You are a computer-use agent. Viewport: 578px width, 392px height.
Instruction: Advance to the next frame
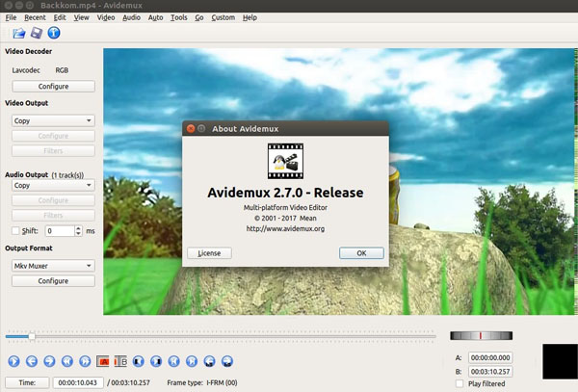click(x=49, y=361)
